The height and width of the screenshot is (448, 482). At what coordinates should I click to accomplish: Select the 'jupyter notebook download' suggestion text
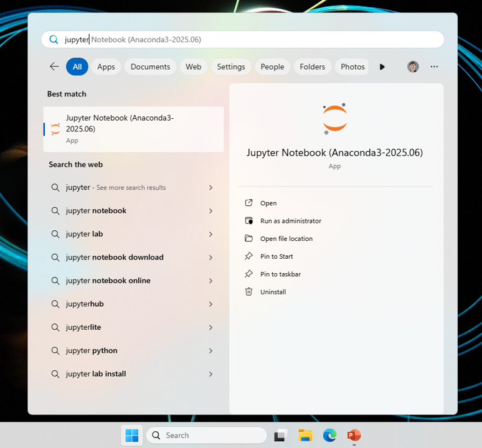[x=115, y=258]
